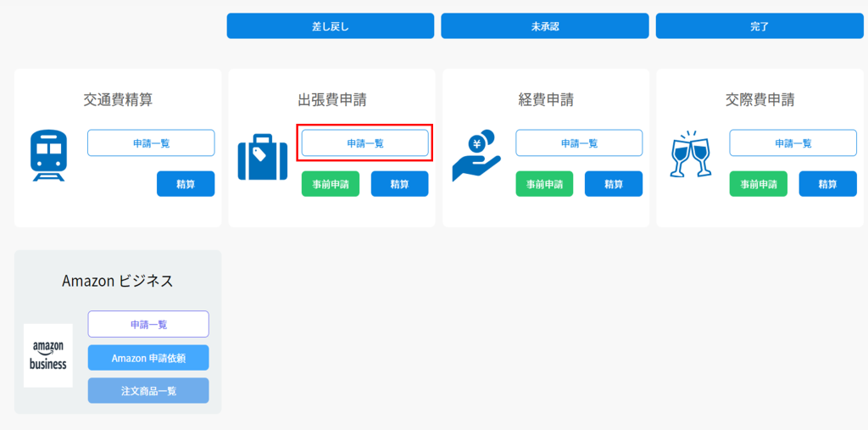Click the hand with yen coin icon
This screenshot has width=868, height=430.
tap(476, 155)
